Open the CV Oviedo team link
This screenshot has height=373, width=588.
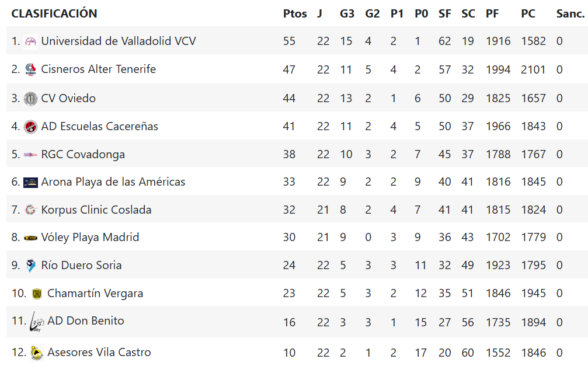68,98
